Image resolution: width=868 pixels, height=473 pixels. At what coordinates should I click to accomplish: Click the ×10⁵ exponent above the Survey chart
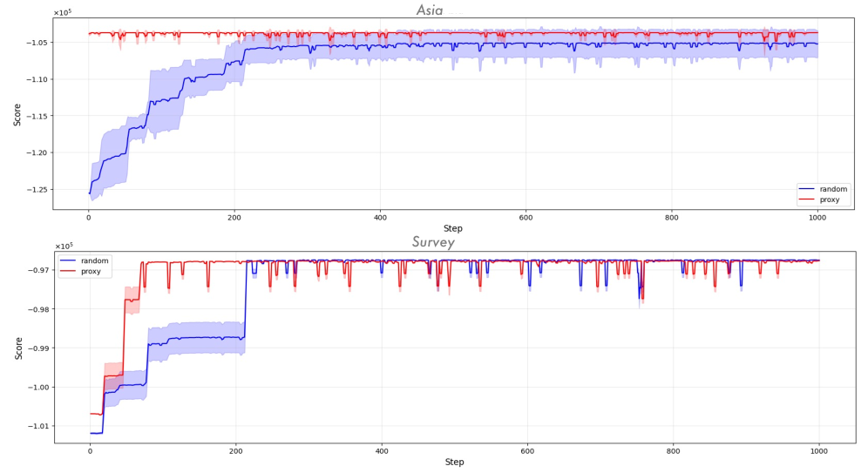[x=64, y=247]
